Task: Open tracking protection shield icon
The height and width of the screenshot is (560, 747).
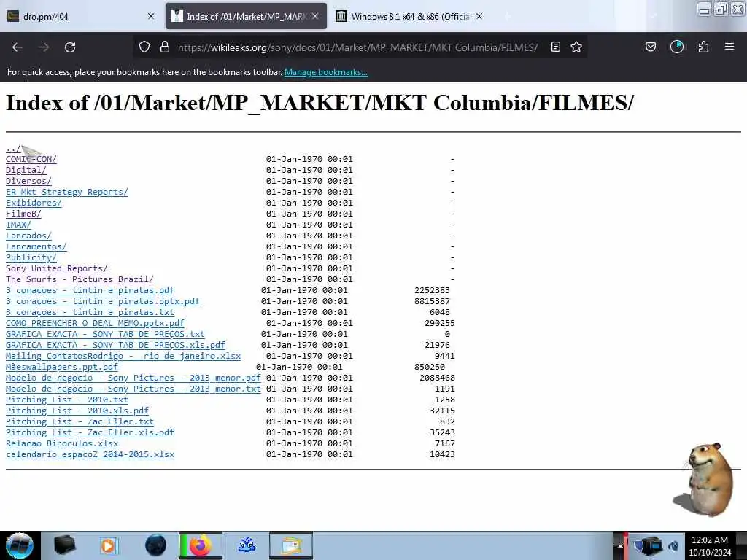Action: (x=144, y=47)
